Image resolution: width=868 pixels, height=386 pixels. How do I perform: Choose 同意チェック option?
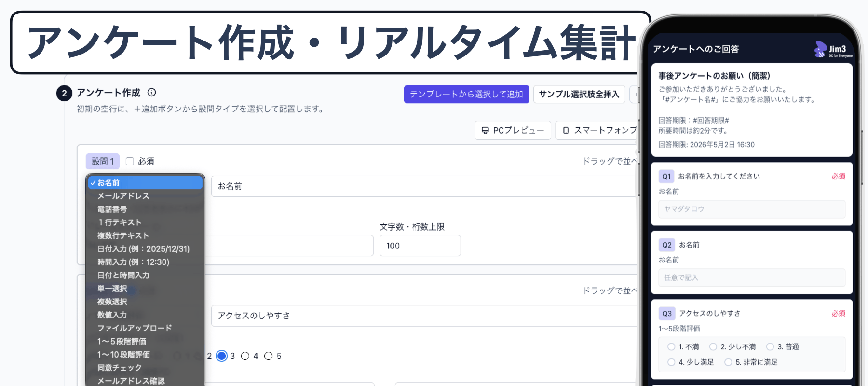(145, 368)
